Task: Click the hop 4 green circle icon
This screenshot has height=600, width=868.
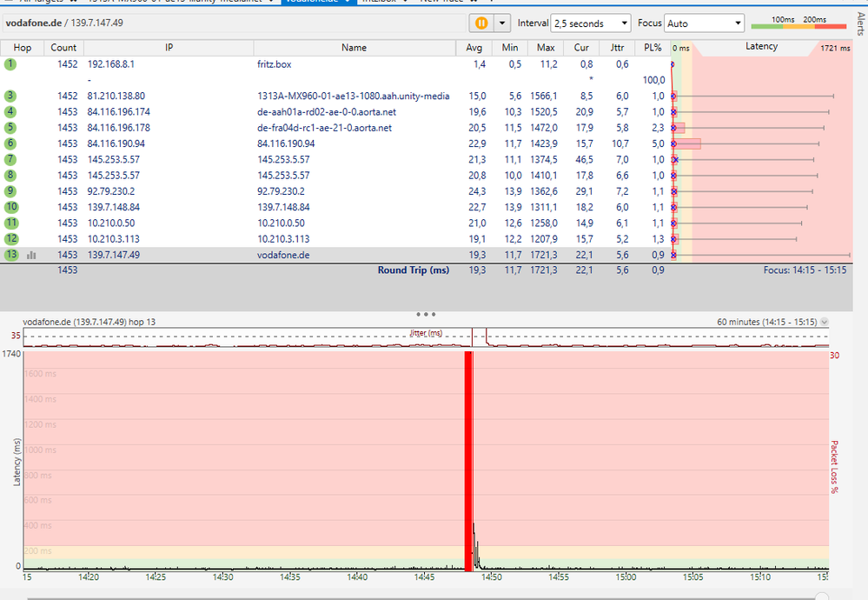Action: [10, 112]
